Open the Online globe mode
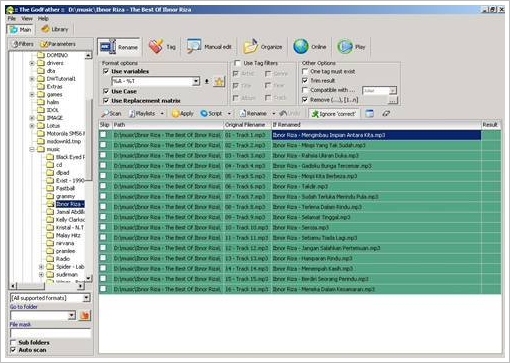This screenshot has width=510, height=363. coord(309,47)
